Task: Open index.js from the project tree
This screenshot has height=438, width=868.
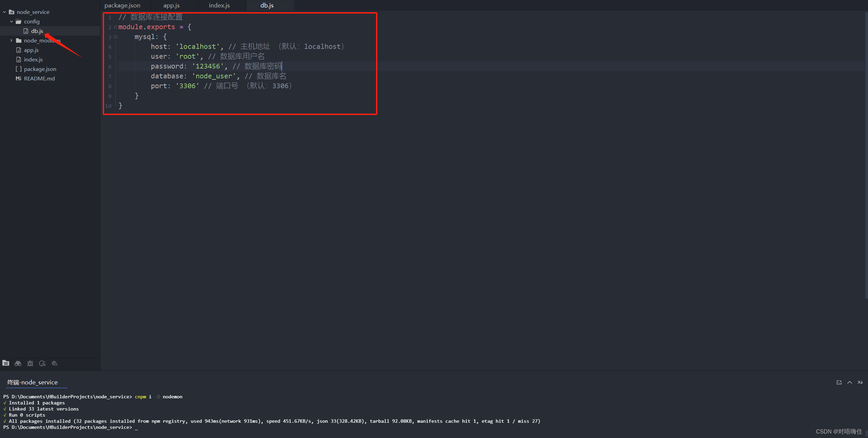Action: click(33, 60)
